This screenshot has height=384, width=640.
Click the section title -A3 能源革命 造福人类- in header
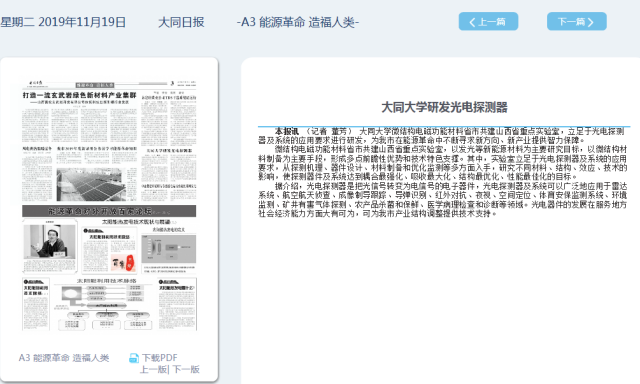click(x=298, y=22)
